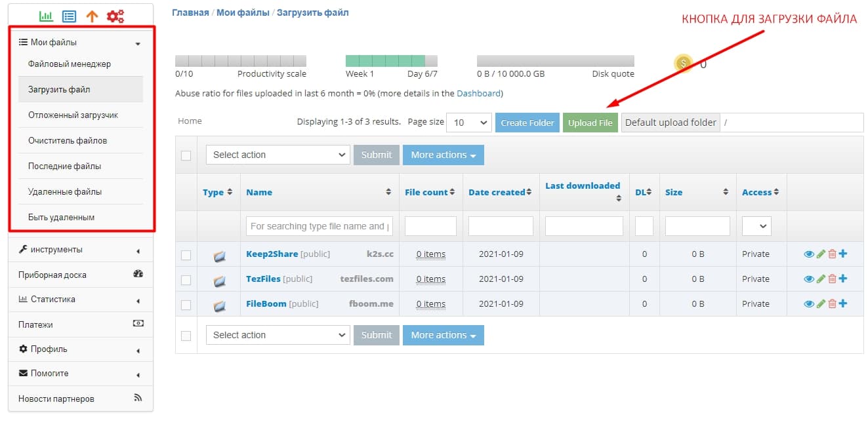Expand the Профиль menu section
Screen dimensions: 868x447
(x=81, y=349)
